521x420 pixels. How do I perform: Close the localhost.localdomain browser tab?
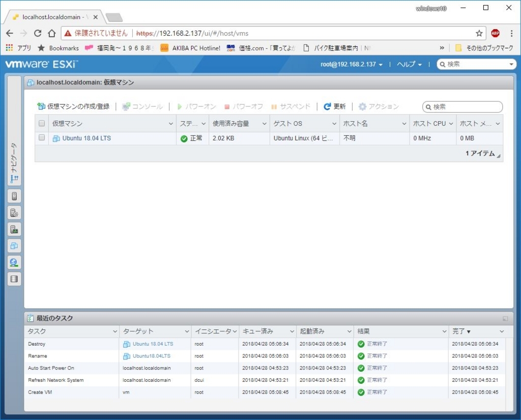pyautogui.click(x=95, y=17)
